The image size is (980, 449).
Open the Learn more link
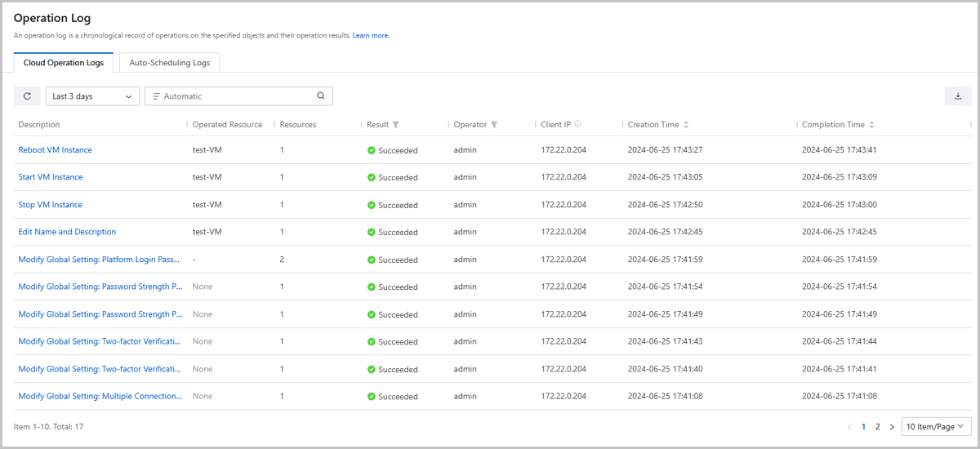point(371,36)
